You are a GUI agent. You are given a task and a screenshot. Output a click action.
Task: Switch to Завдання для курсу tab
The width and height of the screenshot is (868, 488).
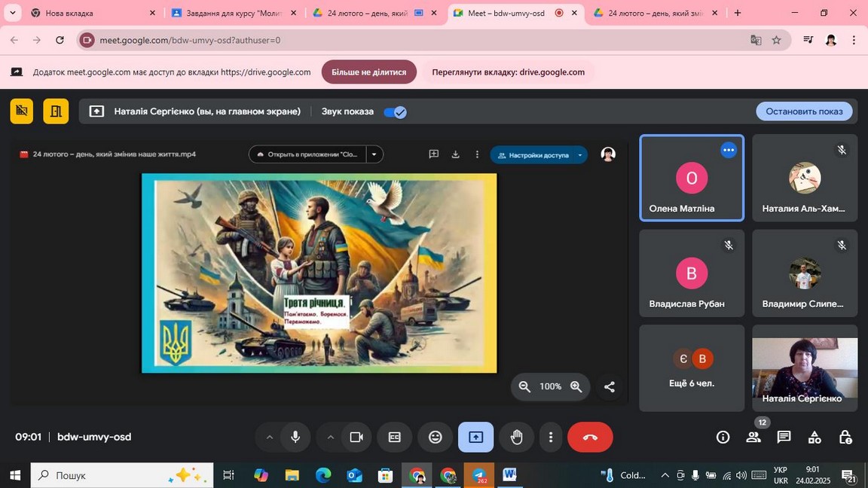tap(235, 13)
